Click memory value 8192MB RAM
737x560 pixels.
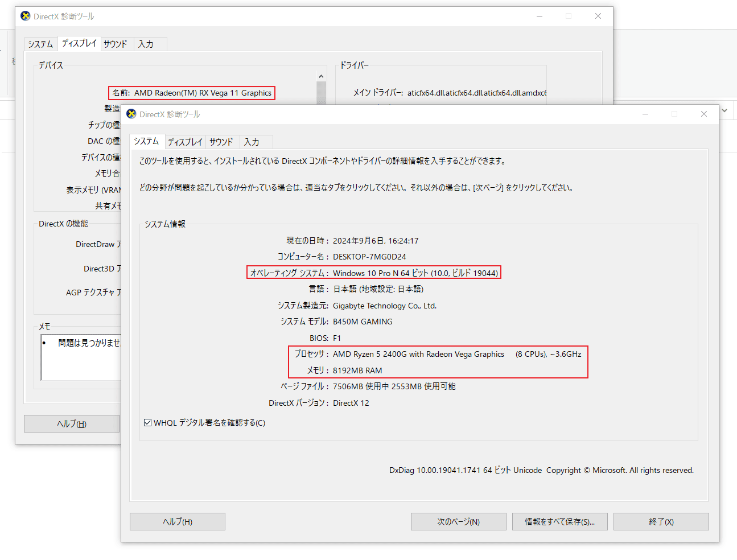pyautogui.click(x=357, y=370)
